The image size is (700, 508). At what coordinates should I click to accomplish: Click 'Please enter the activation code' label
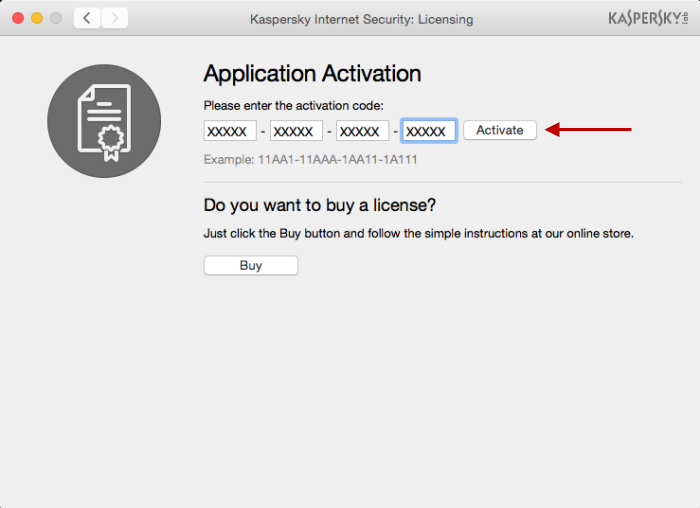pyautogui.click(x=293, y=106)
